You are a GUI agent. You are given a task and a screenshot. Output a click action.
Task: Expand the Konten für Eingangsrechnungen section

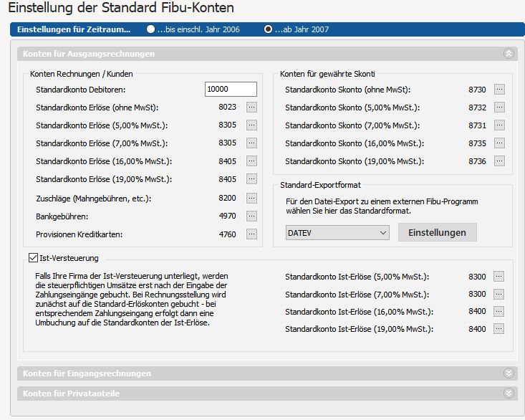point(509,373)
